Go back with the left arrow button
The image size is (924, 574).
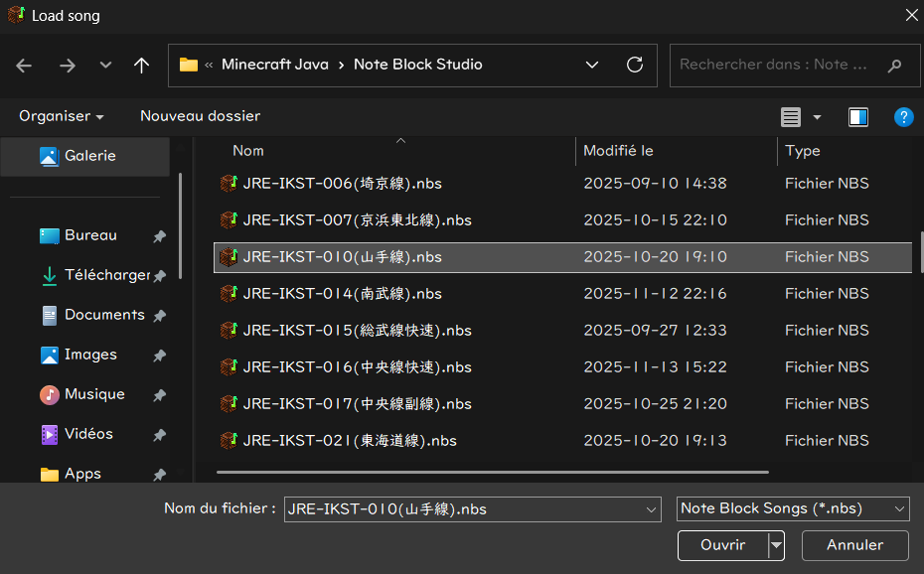click(x=24, y=66)
